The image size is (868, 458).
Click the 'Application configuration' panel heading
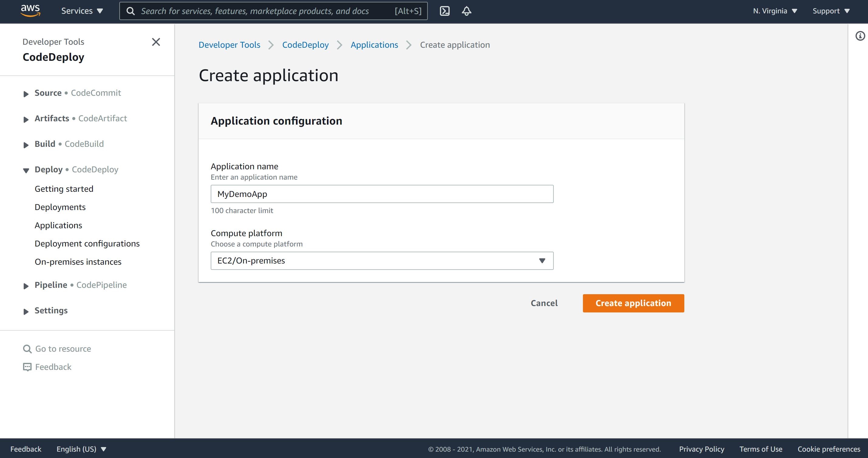pos(276,121)
